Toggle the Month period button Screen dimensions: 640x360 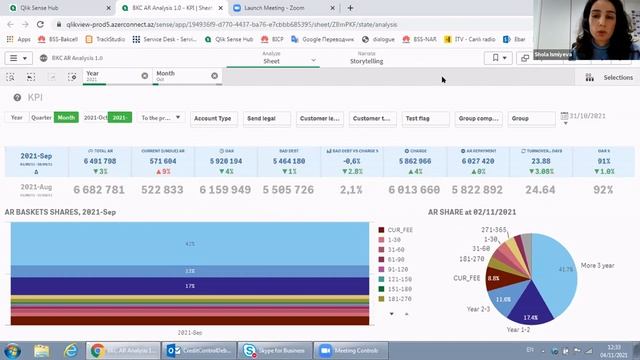click(x=66, y=118)
